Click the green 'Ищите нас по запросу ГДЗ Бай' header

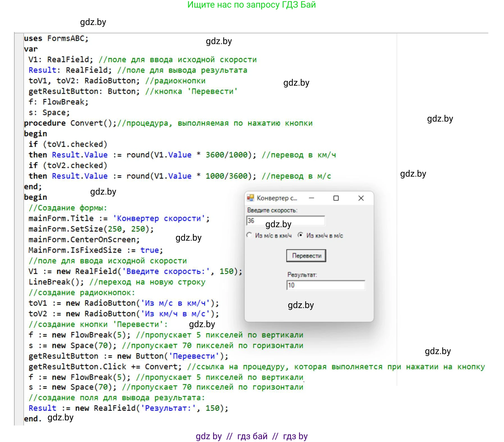pyautogui.click(x=251, y=5)
